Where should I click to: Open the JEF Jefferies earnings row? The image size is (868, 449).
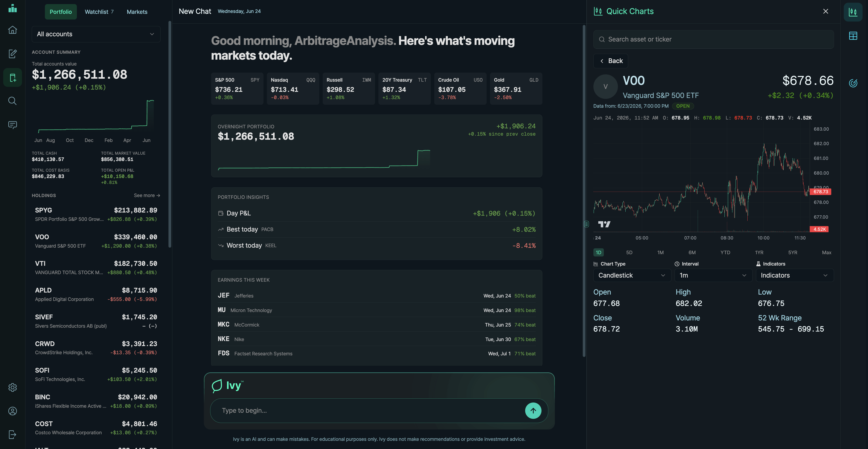pos(376,296)
